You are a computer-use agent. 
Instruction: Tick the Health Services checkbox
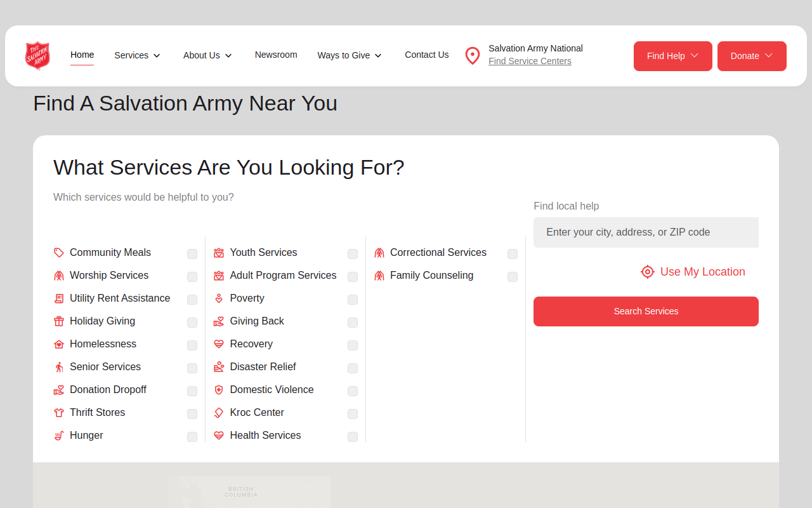(x=353, y=437)
